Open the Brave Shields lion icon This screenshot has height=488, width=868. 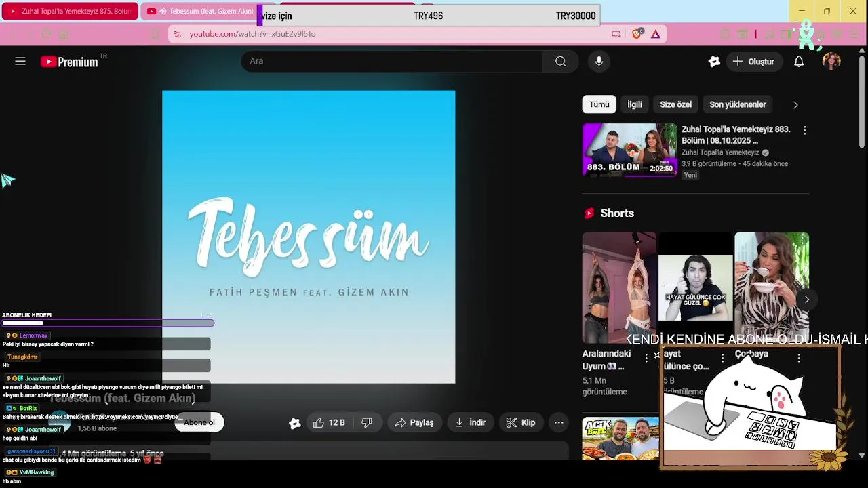(636, 33)
